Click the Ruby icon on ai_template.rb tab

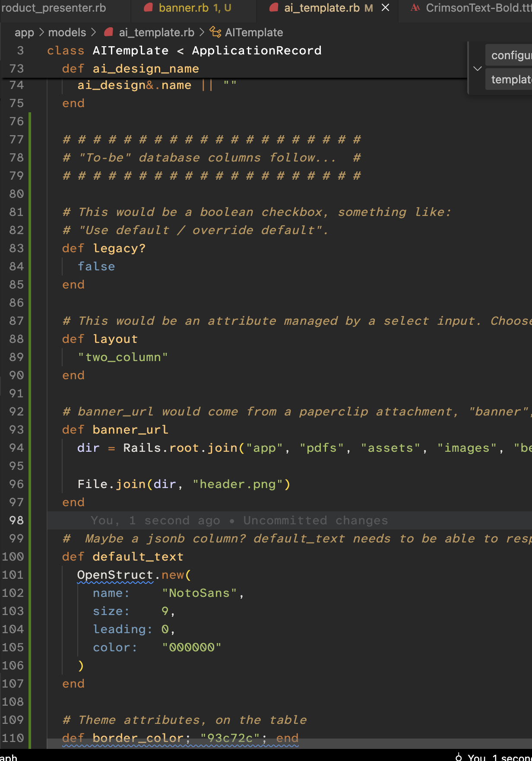(x=274, y=7)
